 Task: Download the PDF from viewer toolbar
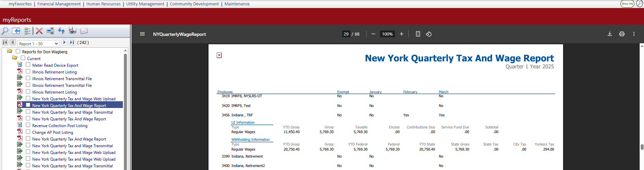pos(609,34)
